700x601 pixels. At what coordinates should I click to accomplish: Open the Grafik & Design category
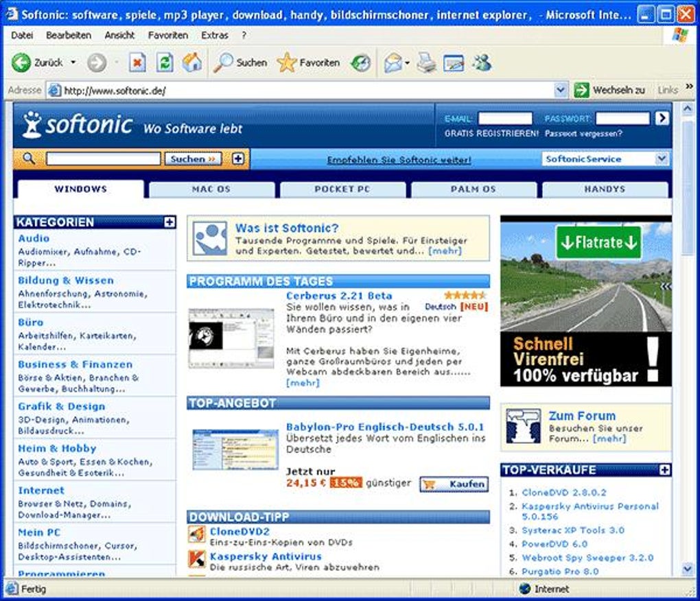tap(62, 406)
